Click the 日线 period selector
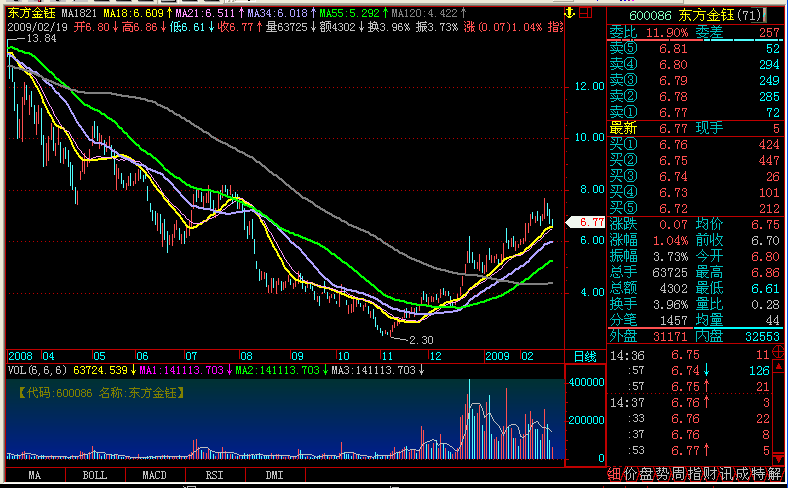This screenshot has height=488, width=788. pos(585,357)
